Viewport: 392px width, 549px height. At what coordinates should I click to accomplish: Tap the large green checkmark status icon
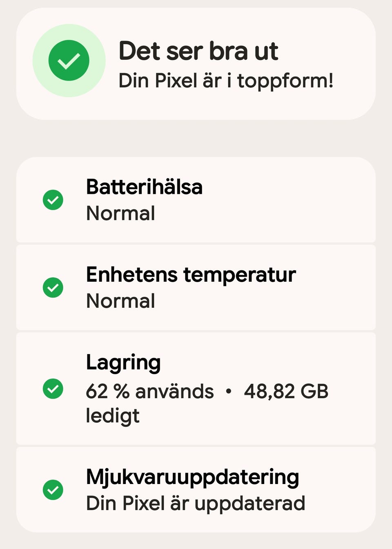click(x=69, y=61)
